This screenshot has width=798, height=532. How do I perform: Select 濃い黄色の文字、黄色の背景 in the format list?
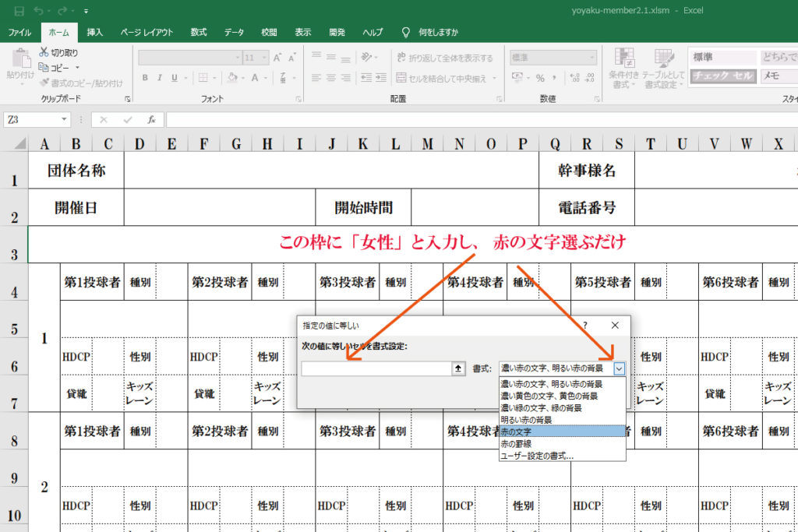563,396
